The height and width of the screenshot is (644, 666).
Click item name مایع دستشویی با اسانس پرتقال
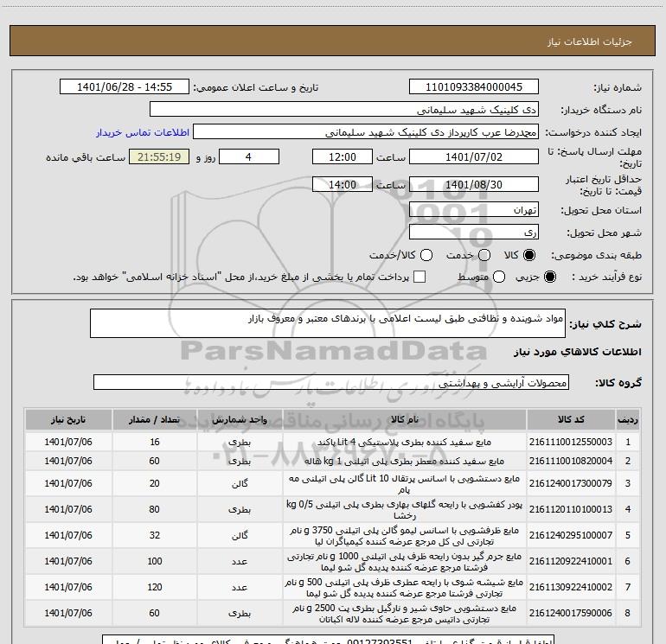[x=405, y=484]
